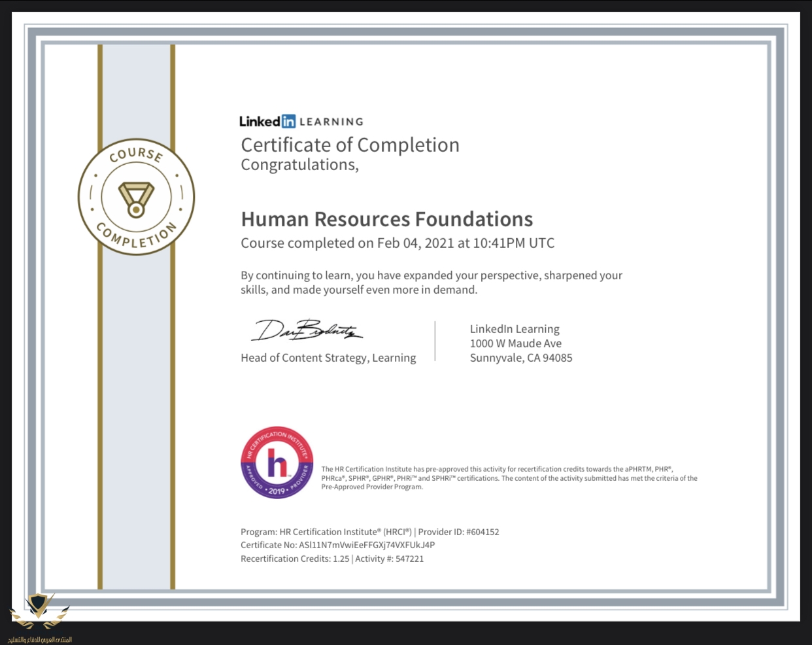Select the certificate number ASl11N7mVwiEeFFGXj74VXFUkJ4P

pos(367,545)
